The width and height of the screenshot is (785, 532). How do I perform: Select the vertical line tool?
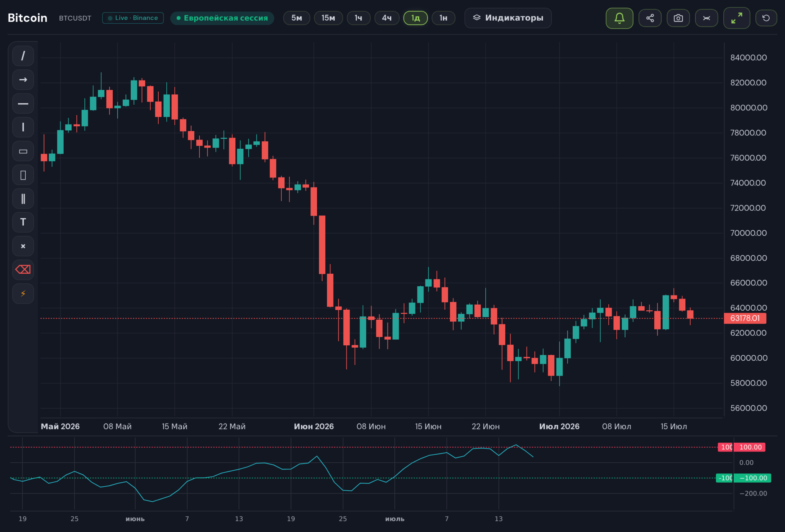coord(23,127)
